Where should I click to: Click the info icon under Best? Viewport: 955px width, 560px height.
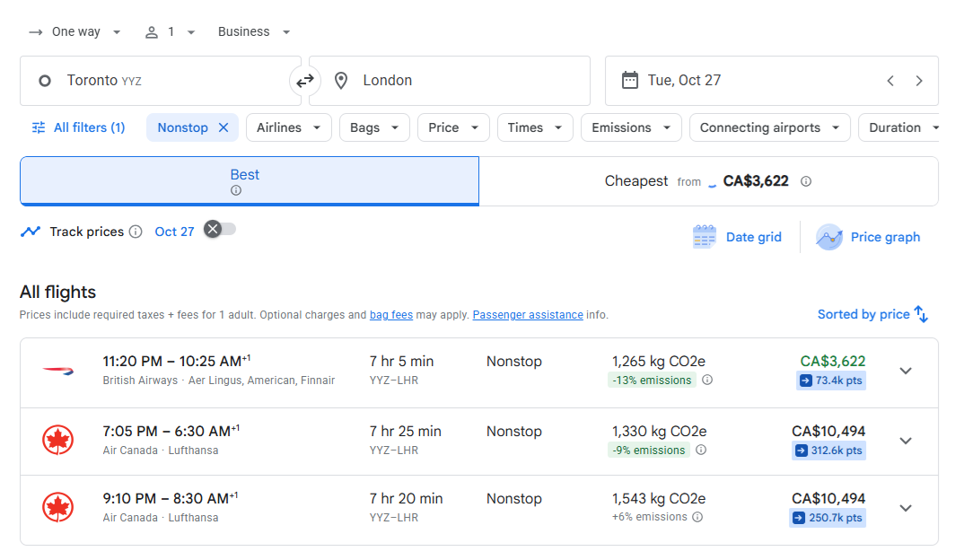[x=236, y=190]
